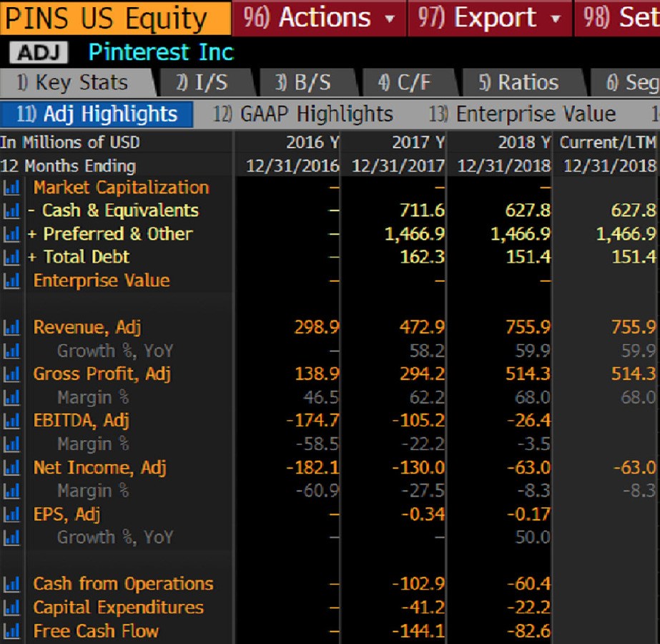
Task: Open chart icon beside Net Income Margin %
Action: tap(11, 491)
